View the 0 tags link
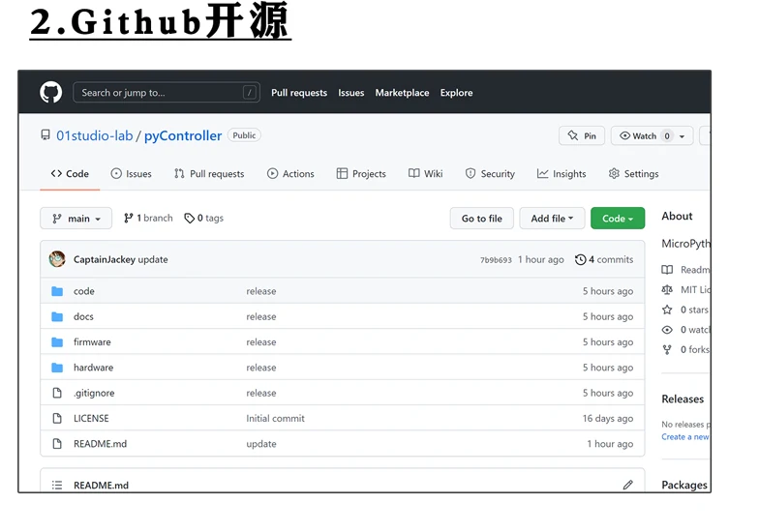 (203, 219)
